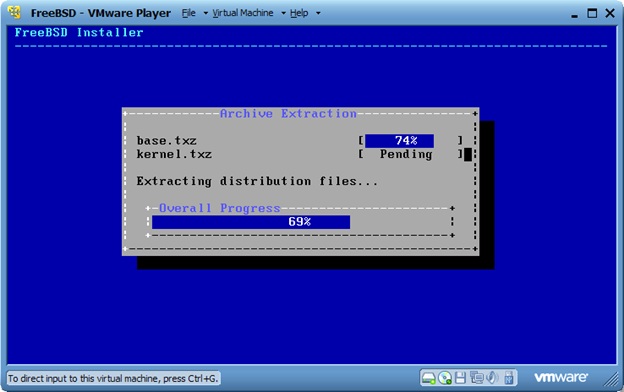Open the File menu
Screen dimensions: 624x392
(x=188, y=13)
